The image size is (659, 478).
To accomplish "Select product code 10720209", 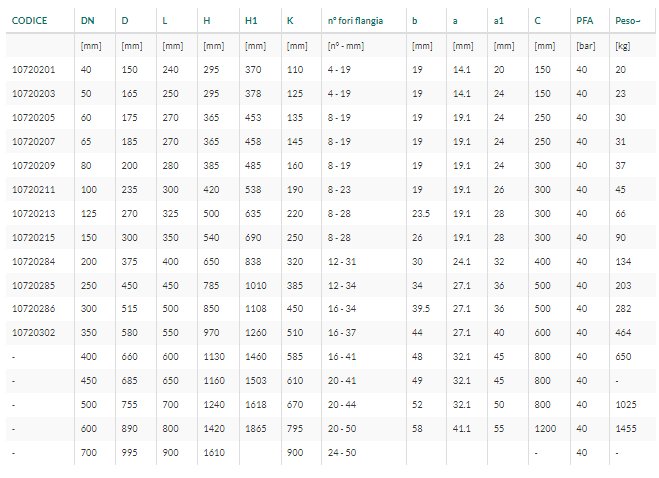I will [x=34, y=165].
